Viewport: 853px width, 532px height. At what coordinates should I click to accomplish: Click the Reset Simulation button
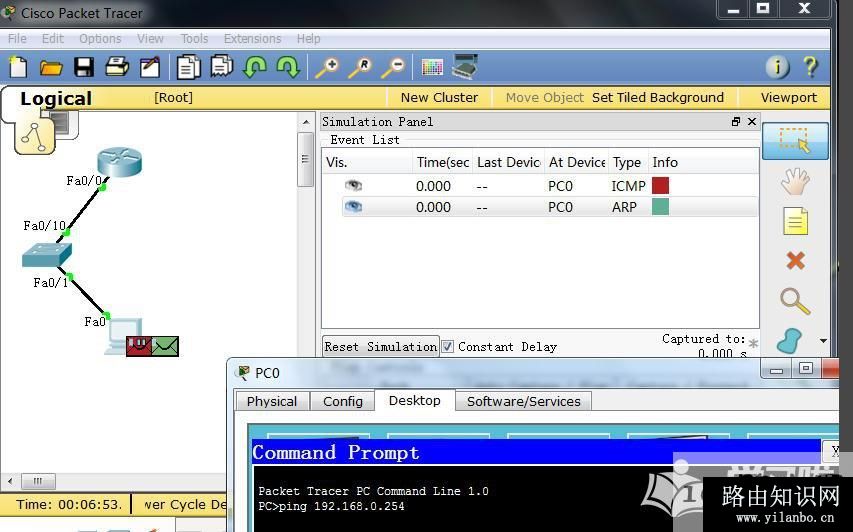[x=380, y=347]
